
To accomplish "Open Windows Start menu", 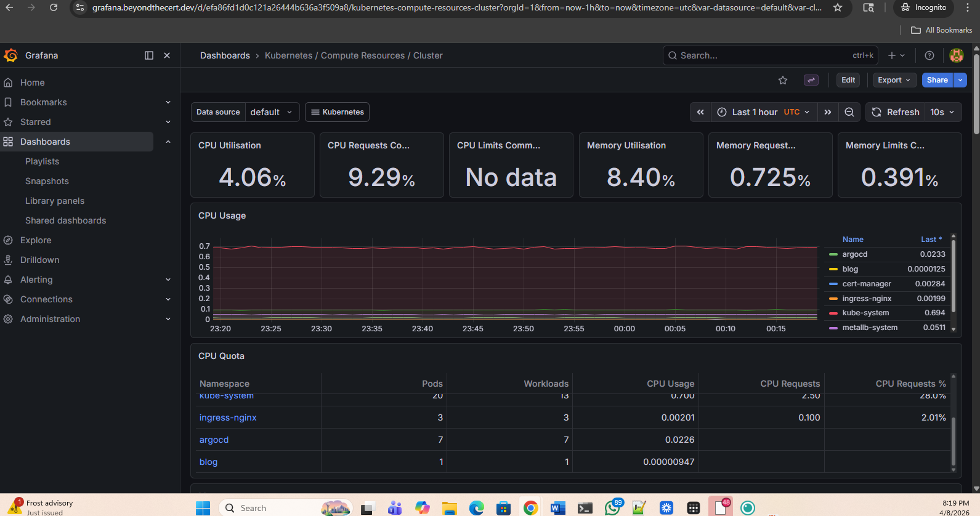I will [x=203, y=508].
